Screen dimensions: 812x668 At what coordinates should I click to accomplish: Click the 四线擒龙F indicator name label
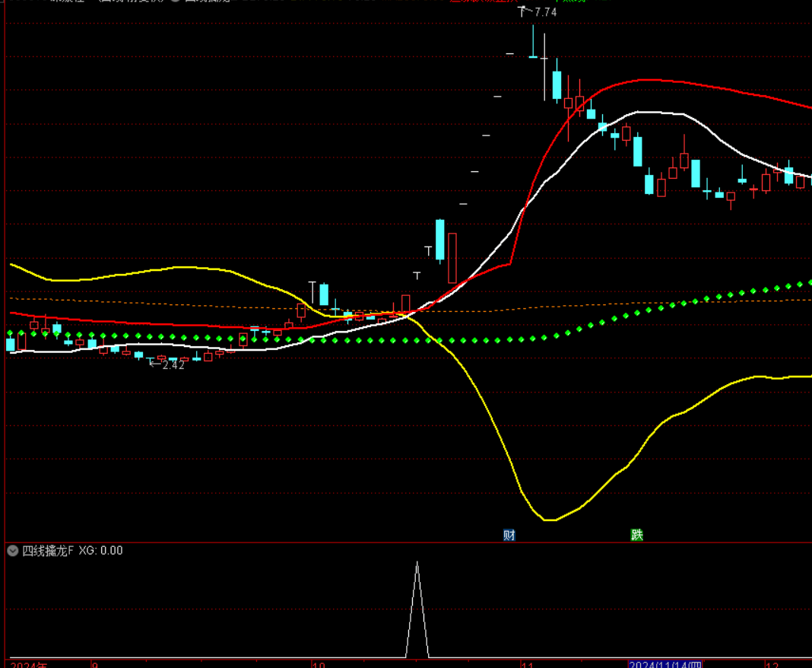pyautogui.click(x=48, y=551)
